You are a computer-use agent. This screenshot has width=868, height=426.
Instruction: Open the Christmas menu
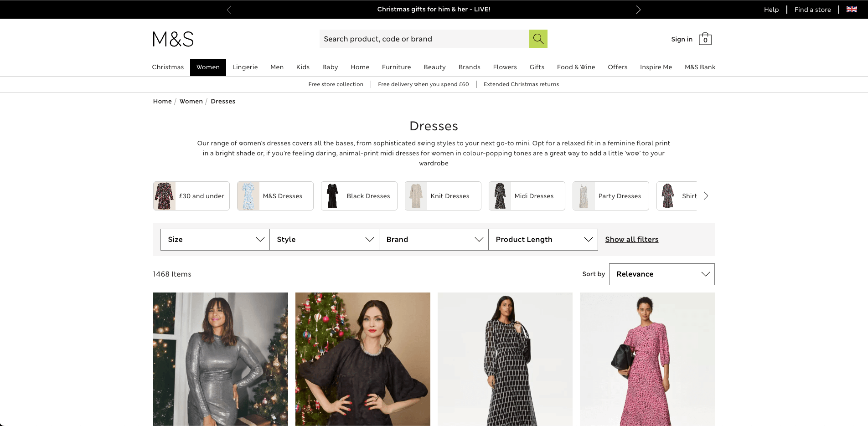[168, 67]
